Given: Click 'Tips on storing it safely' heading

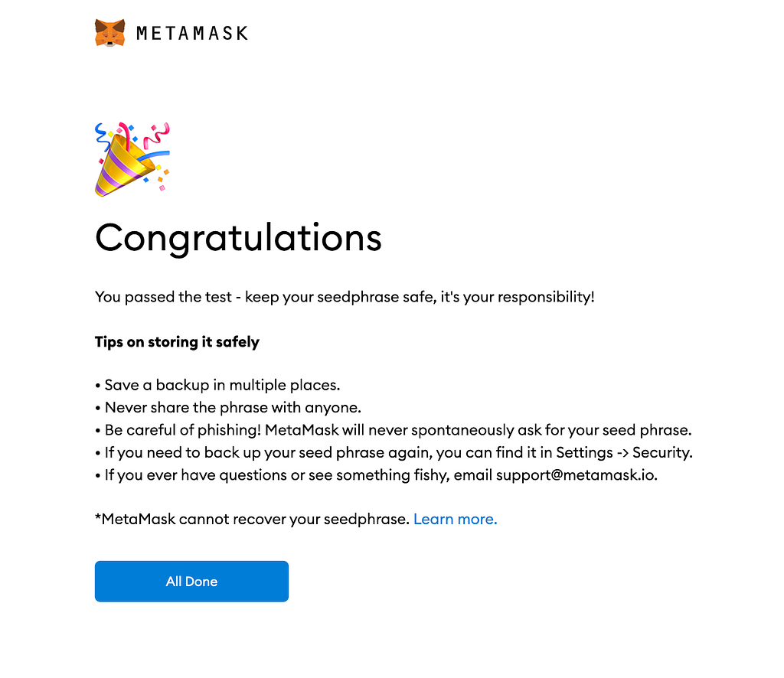Looking at the screenshot, I should [x=177, y=342].
